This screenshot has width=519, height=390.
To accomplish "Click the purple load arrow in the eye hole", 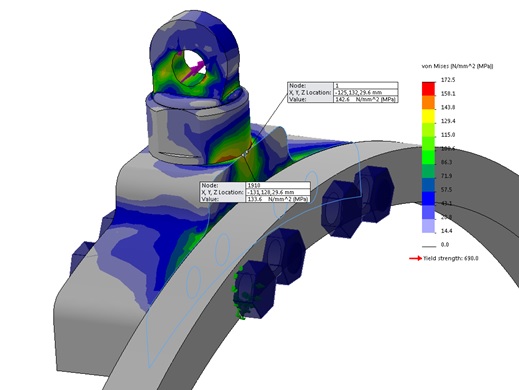I will pyautogui.click(x=193, y=71).
